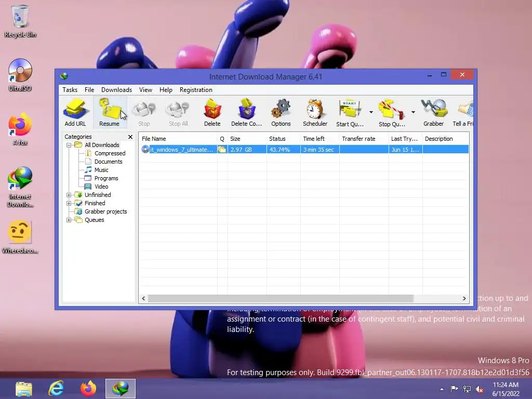Open the View menu

[x=145, y=90]
